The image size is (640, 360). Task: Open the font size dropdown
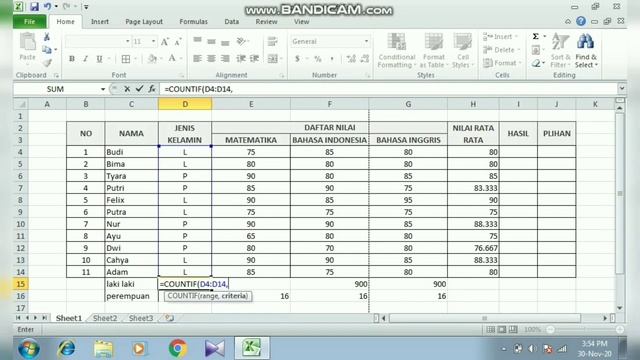tap(153, 42)
